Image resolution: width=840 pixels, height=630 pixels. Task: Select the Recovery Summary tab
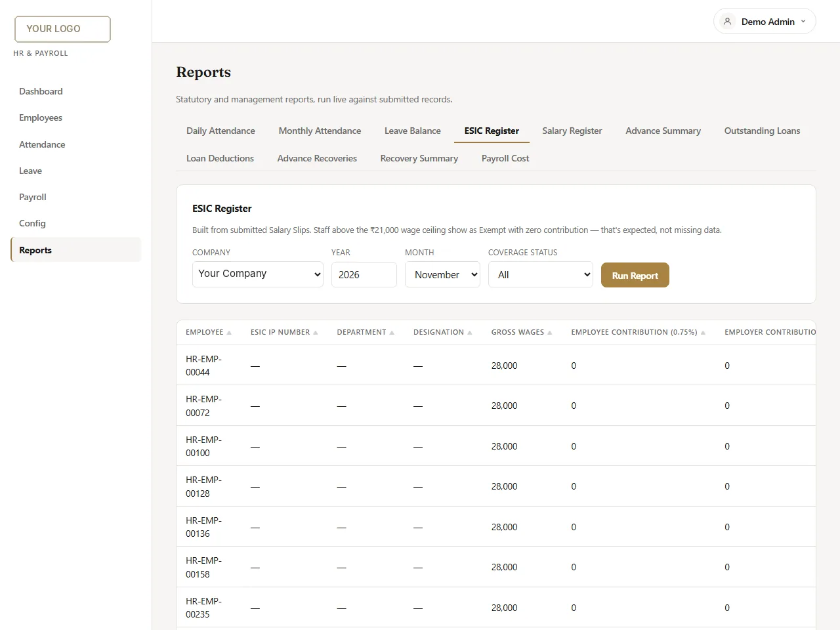coord(419,158)
